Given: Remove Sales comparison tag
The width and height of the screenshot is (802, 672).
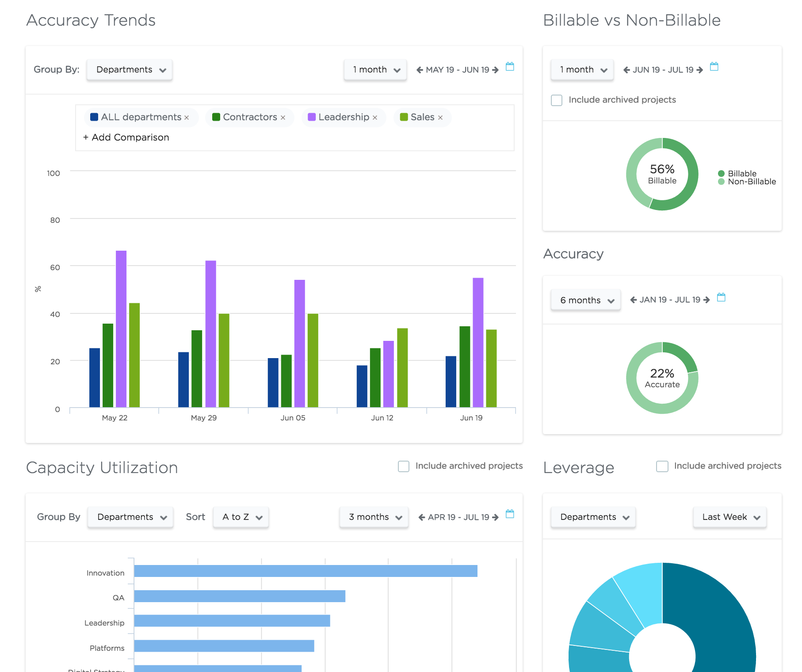Looking at the screenshot, I should coord(440,118).
